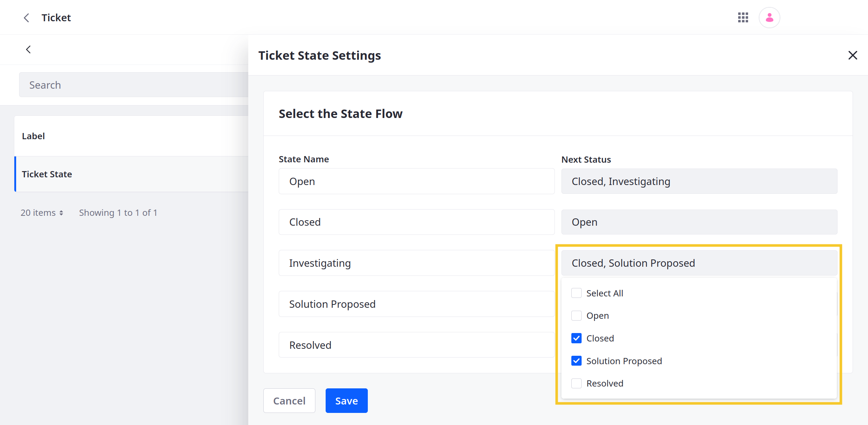
Task: Click the Ticket State sidebar item icon
Action: 47,174
